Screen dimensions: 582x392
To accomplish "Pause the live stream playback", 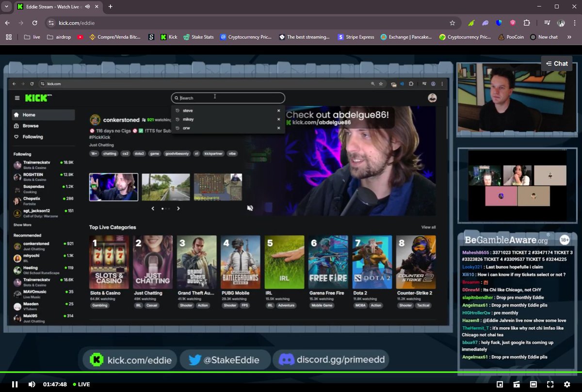I will (x=15, y=384).
